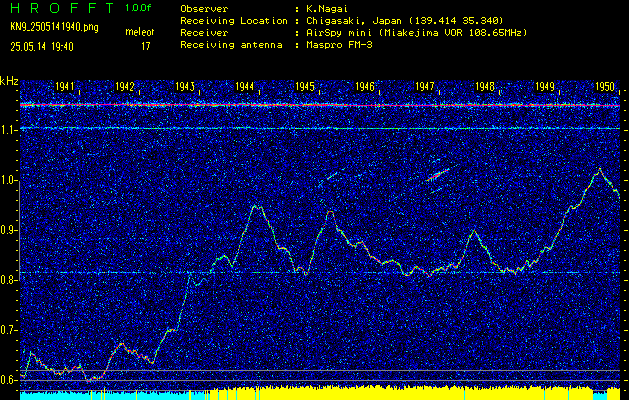Select the 0.8 frequency axis label
The image size is (629, 400).
[9, 280]
